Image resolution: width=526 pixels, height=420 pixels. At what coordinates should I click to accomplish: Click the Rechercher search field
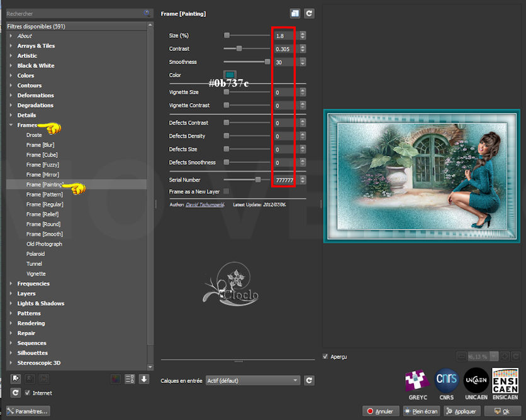click(x=72, y=13)
